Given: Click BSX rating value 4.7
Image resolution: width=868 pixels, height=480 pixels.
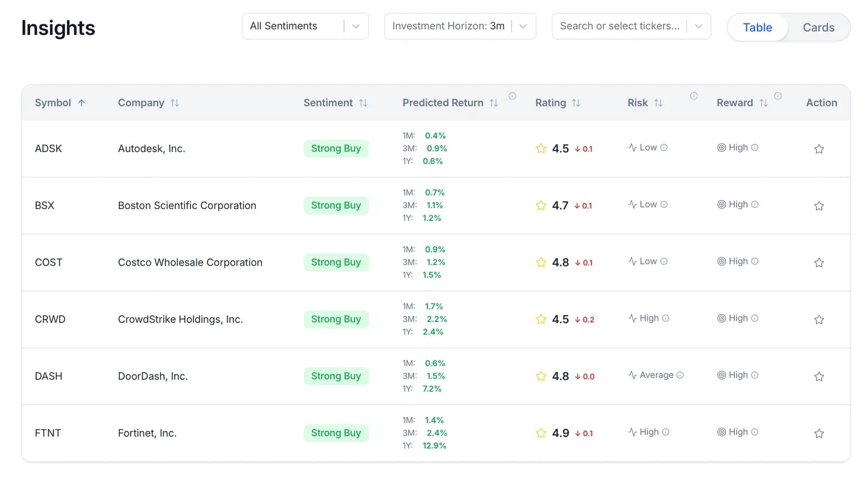Looking at the screenshot, I should coord(560,205).
